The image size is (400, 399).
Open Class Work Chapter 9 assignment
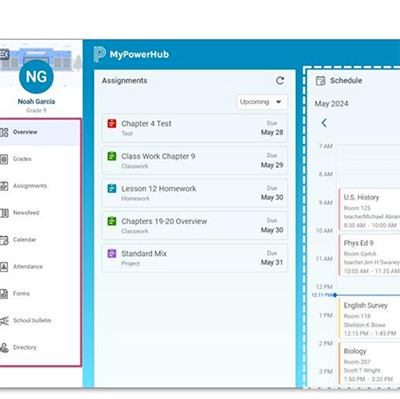click(x=195, y=160)
